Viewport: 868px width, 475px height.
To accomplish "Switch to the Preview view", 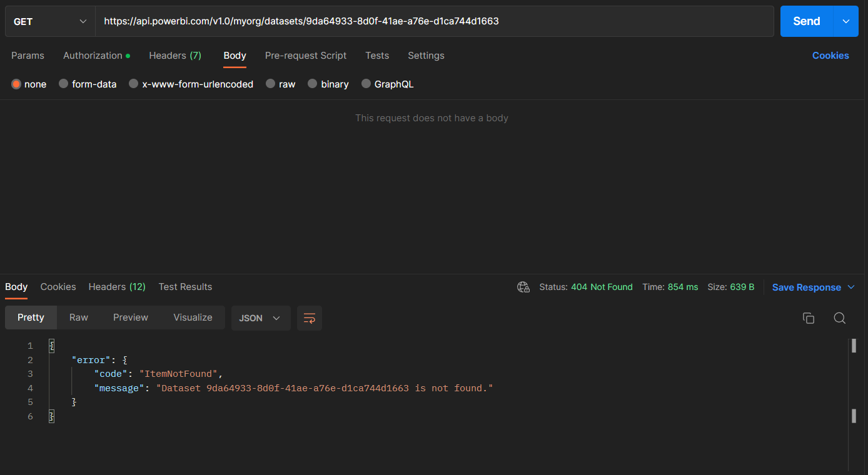I will tap(131, 317).
